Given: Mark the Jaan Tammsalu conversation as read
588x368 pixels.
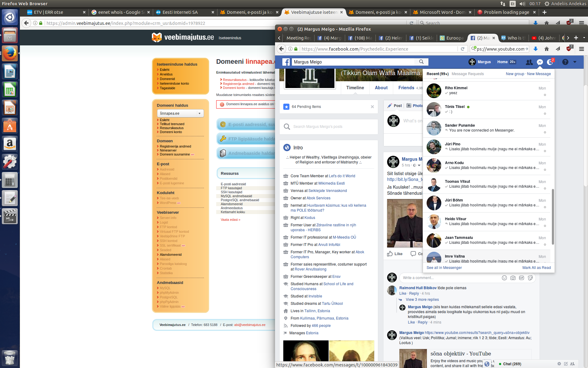Looking at the screenshot, I should click(545, 245).
